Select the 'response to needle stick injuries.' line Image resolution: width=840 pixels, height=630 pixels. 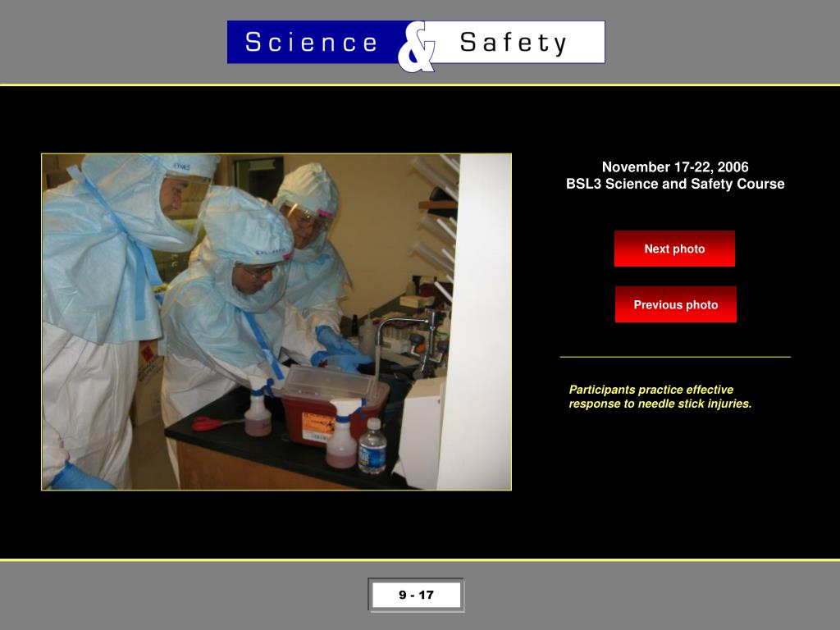(x=660, y=404)
